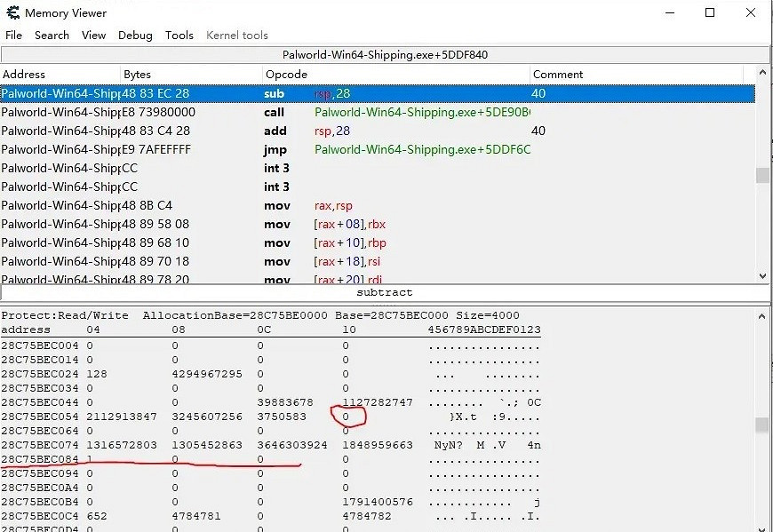Open the Tools menu
773x532 pixels.
pos(179,36)
